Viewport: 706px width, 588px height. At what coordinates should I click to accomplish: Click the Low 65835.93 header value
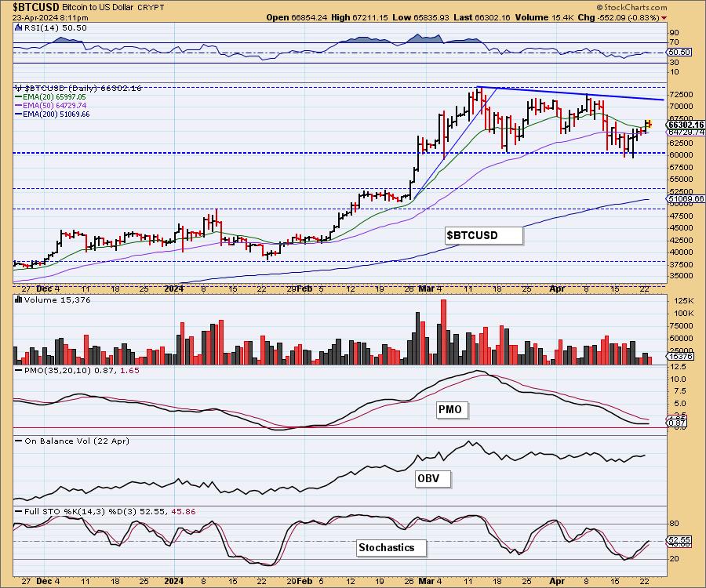(420, 17)
